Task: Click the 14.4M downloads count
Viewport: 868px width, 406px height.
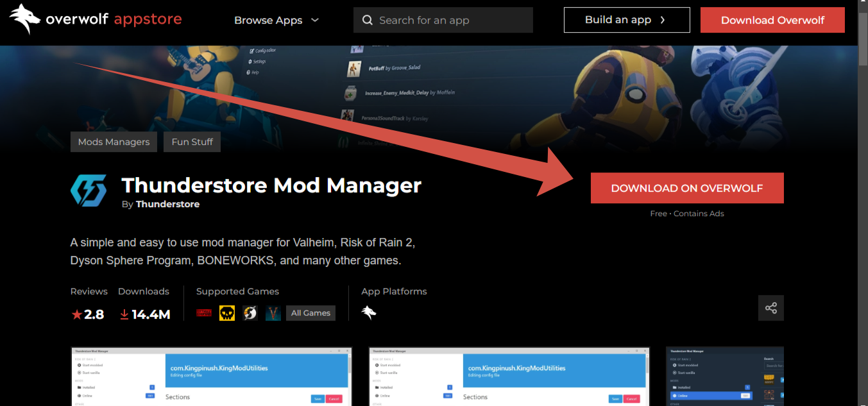Action: (145, 314)
